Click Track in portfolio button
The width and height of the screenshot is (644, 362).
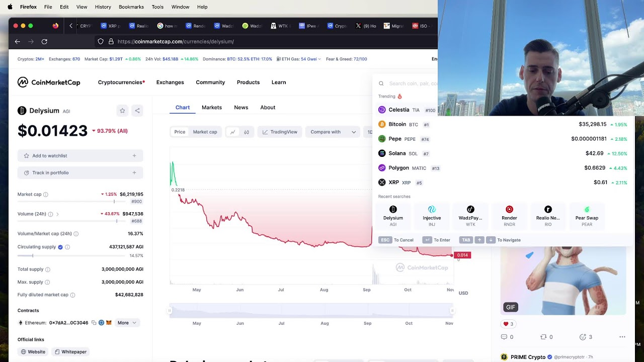point(80,173)
